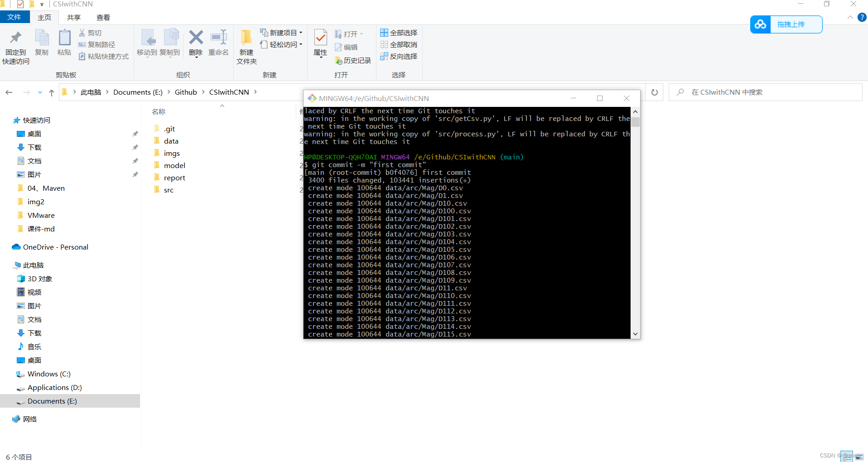
Task: Go up one folder level arrow
Action: (x=52, y=92)
